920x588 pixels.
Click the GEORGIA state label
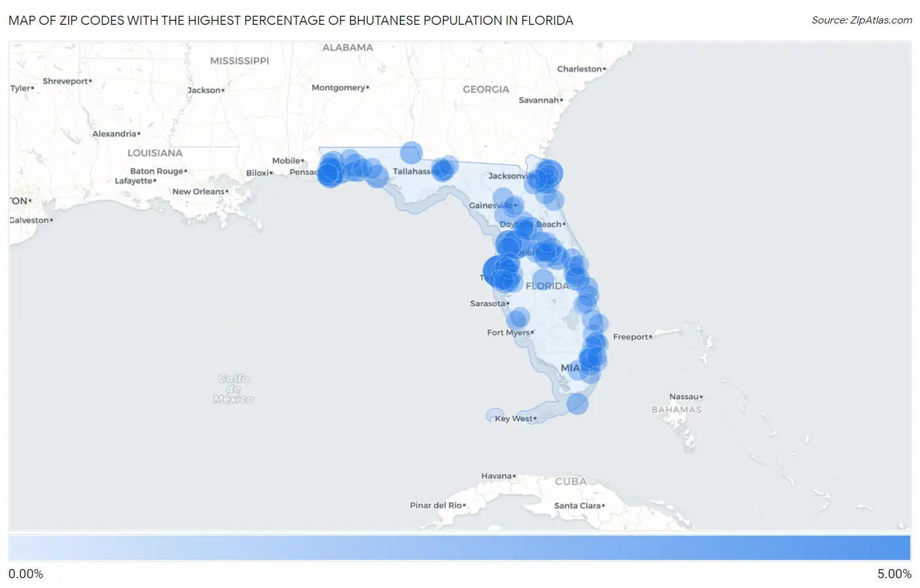click(486, 90)
